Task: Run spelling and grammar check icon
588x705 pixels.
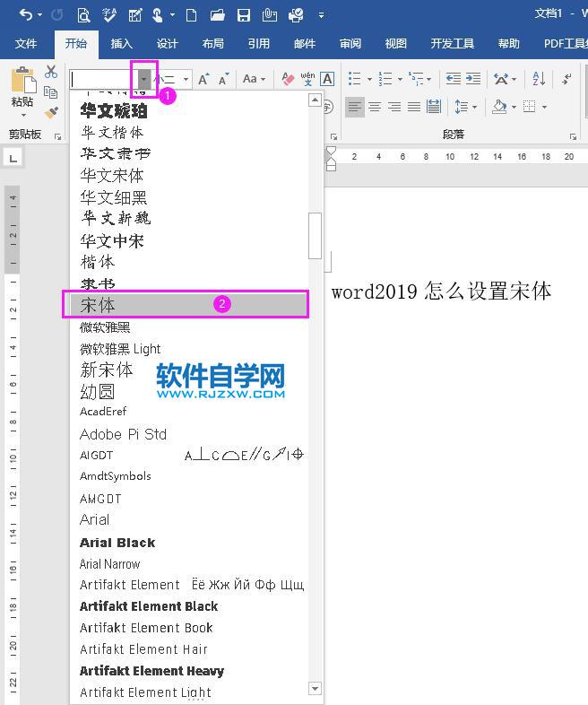Action: 109,15
